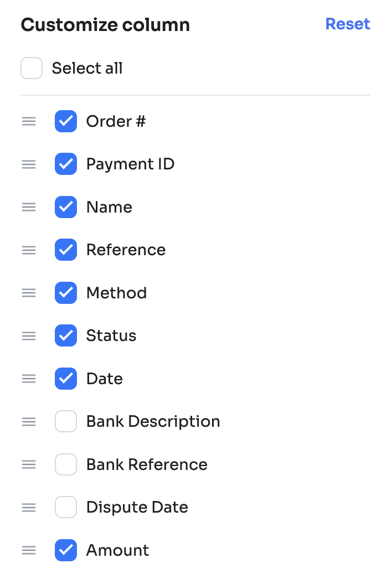Image resolution: width=392 pixels, height=579 pixels.
Task: Click the drag handle beside Order #
Action: point(29,121)
